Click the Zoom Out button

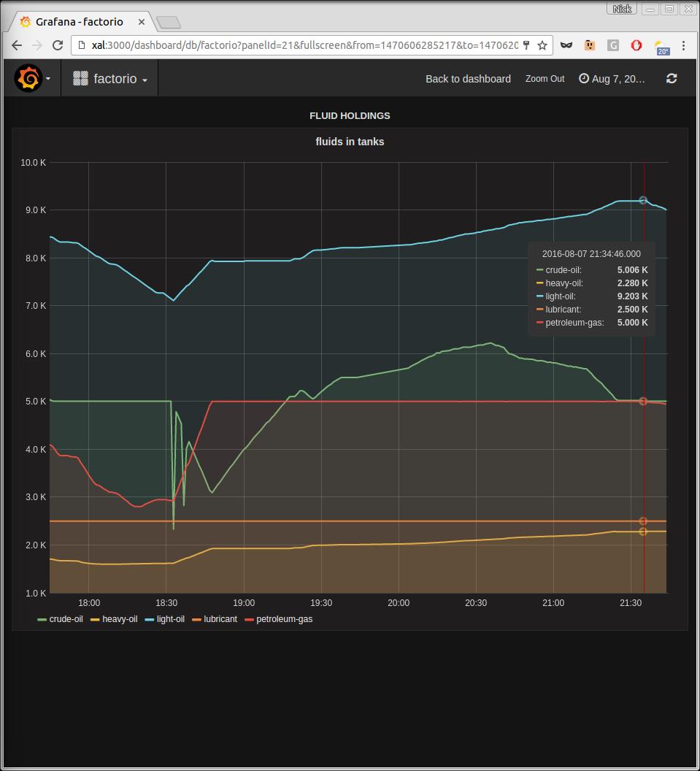click(545, 79)
